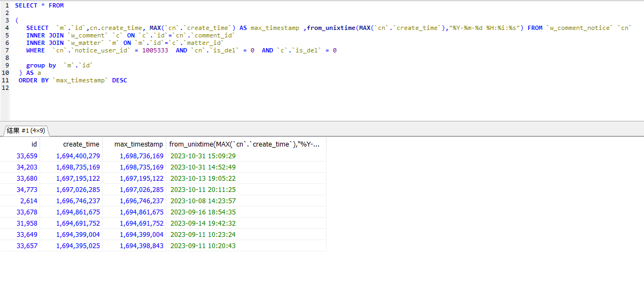Viewport: 644px width, 300px height.
Task: Click INNER JOIN w_matter line in editor
Action: (x=125, y=43)
